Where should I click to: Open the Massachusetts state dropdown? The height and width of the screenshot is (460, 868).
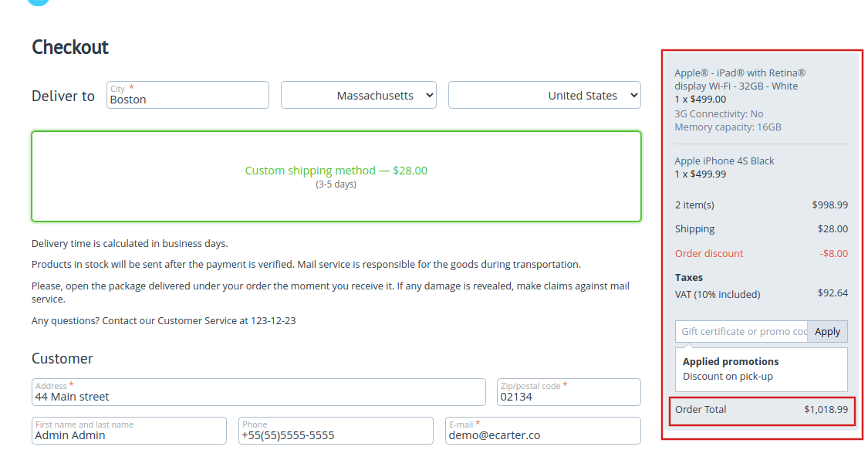pos(359,95)
